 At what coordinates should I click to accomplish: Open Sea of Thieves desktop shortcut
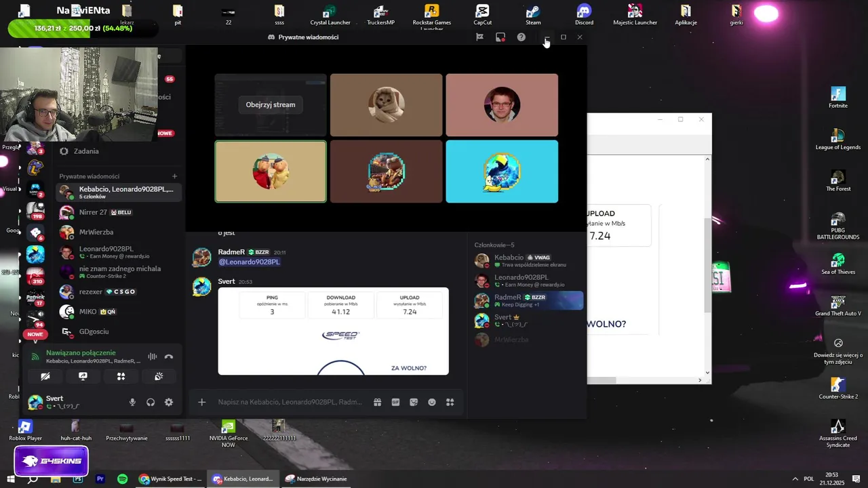coord(838,264)
